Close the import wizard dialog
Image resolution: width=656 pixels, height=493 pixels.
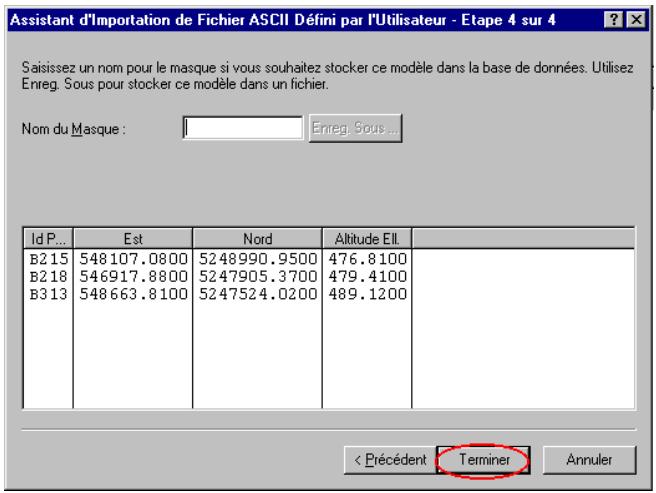(x=636, y=20)
